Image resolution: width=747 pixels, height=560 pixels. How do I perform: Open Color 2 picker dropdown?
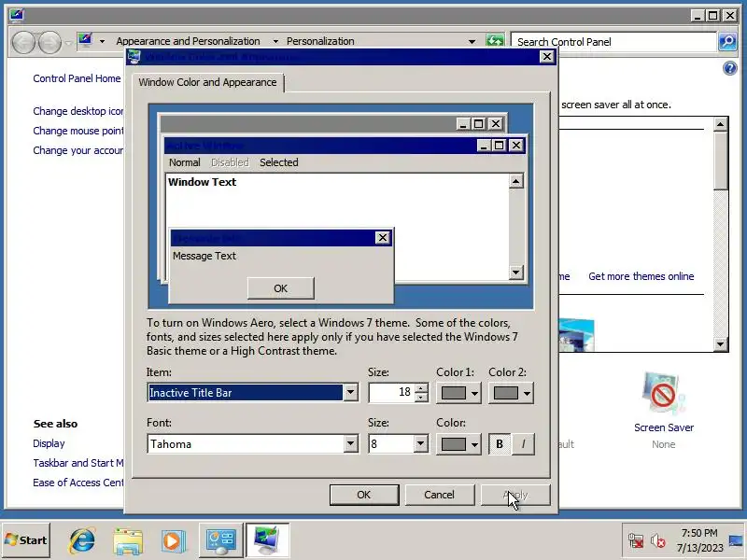[x=511, y=393]
